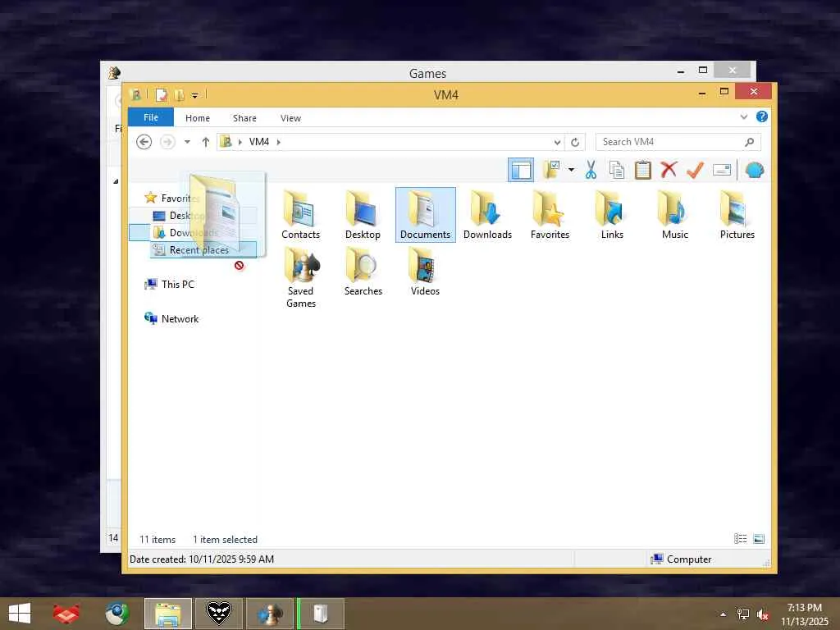The width and height of the screenshot is (840, 630).
Task: Select the Downloads folder in the file list
Action: pyautogui.click(x=487, y=214)
